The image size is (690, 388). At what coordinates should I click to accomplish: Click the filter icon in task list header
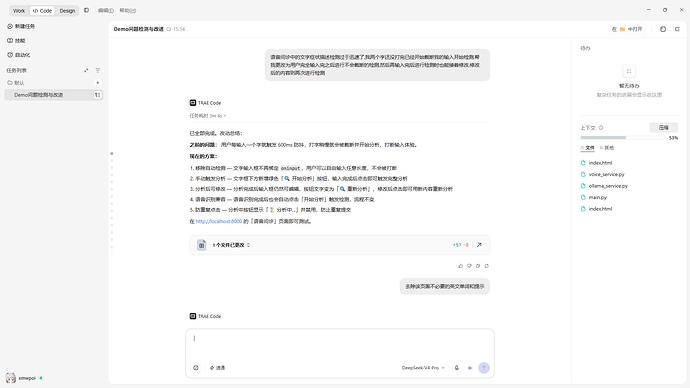click(x=98, y=70)
